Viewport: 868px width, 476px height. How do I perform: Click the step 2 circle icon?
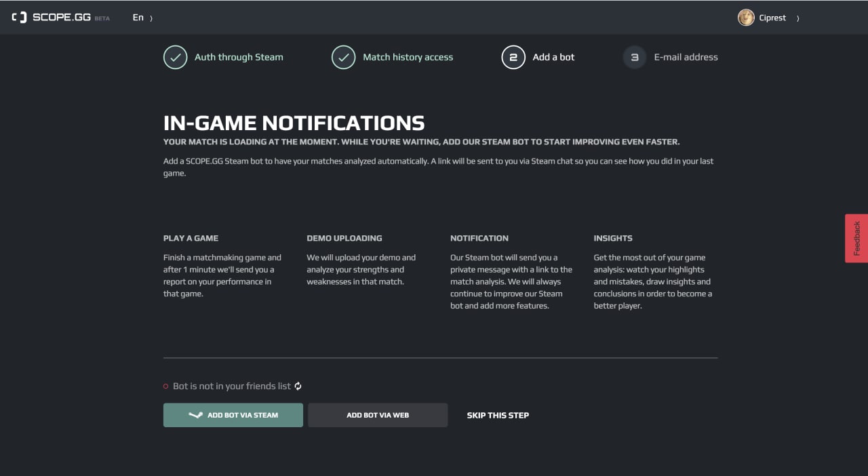(513, 58)
